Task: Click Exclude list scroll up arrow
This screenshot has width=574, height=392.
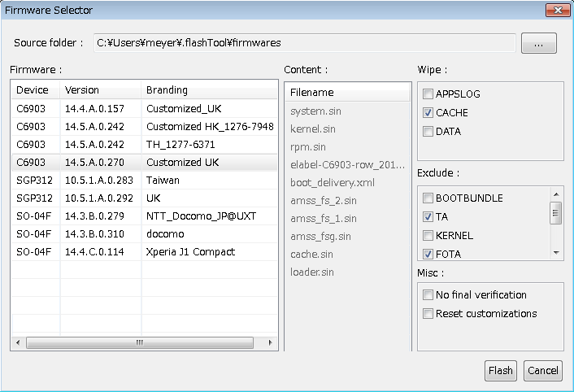Action: tap(556, 194)
